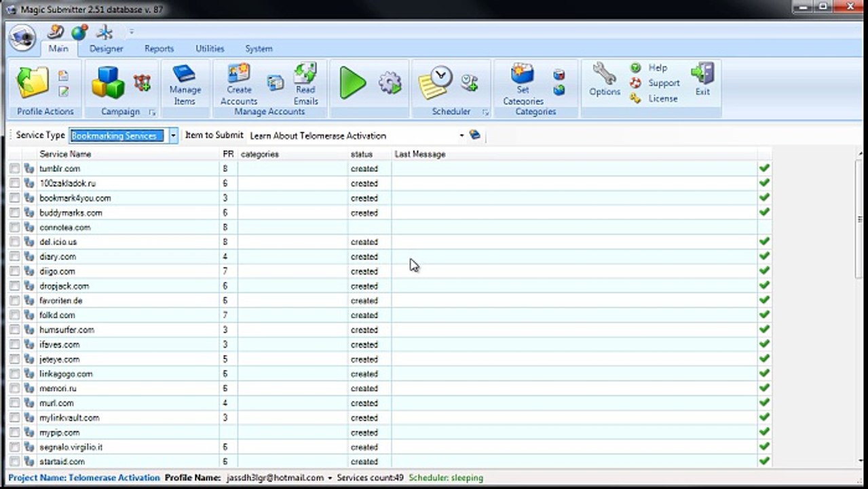Viewport: 868px width, 489px height.
Task: Open the round application menu orb
Action: click(x=22, y=38)
